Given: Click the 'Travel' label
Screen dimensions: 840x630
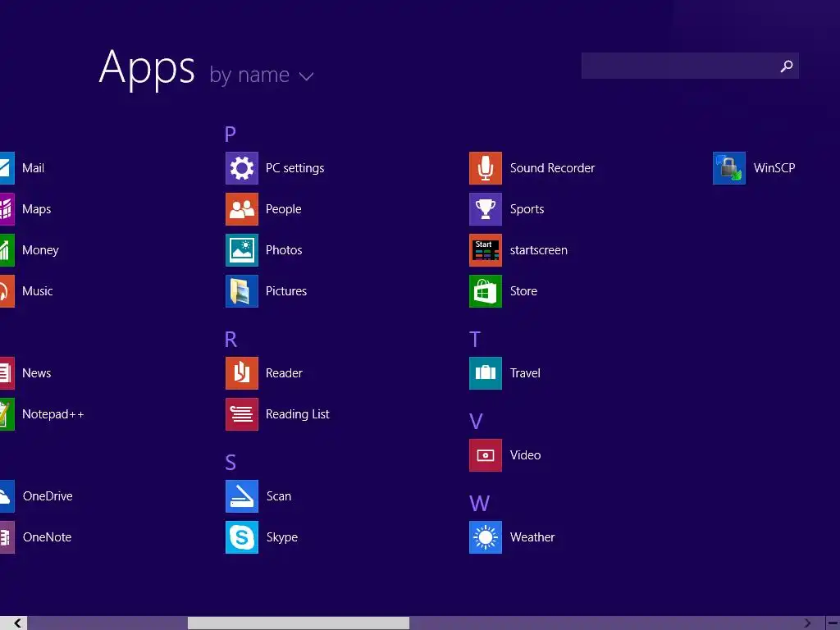Looking at the screenshot, I should click(525, 373).
